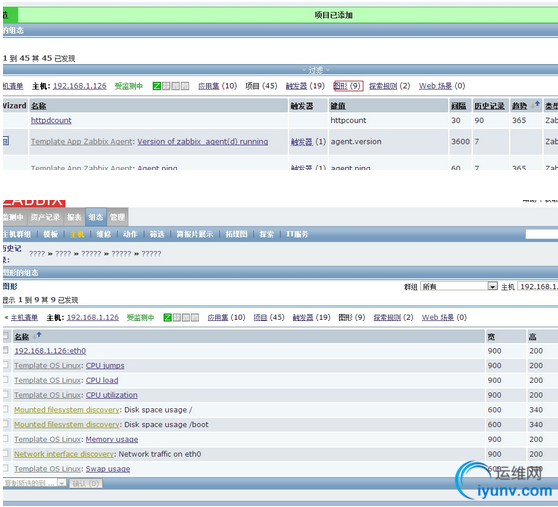Select the highlighted 主机 submenu item
Viewport: 558px width, 507px height.
click(x=77, y=234)
